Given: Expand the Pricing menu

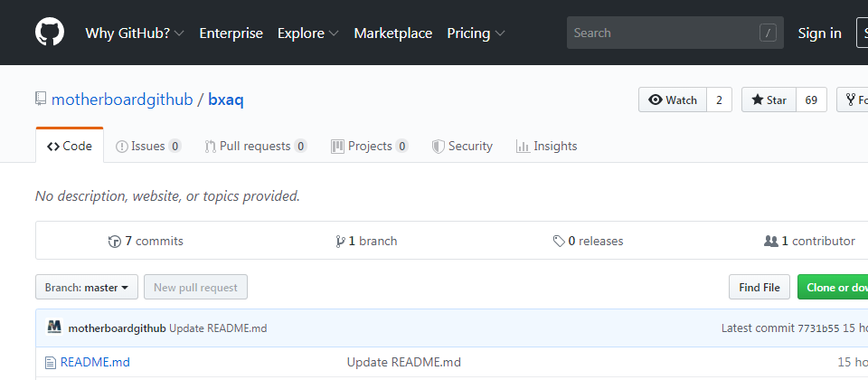Looking at the screenshot, I should [x=476, y=33].
